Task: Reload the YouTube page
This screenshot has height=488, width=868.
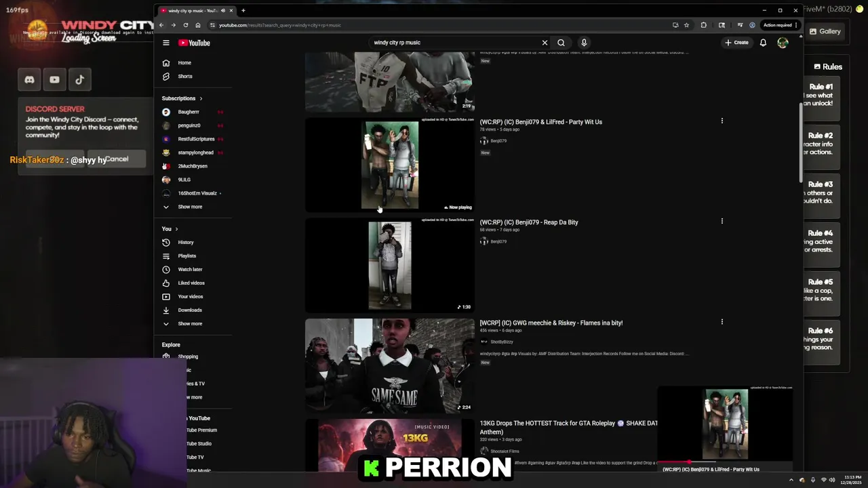Action: pyautogui.click(x=186, y=25)
